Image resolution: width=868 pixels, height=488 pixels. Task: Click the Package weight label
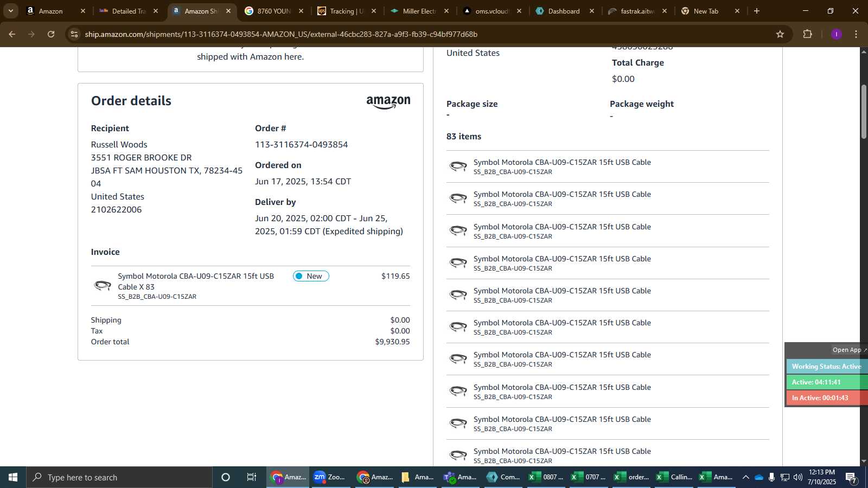tap(642, 104)
